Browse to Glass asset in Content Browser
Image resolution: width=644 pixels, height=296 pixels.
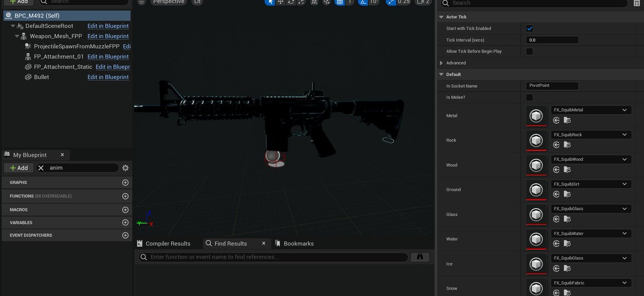pos(567,219)
